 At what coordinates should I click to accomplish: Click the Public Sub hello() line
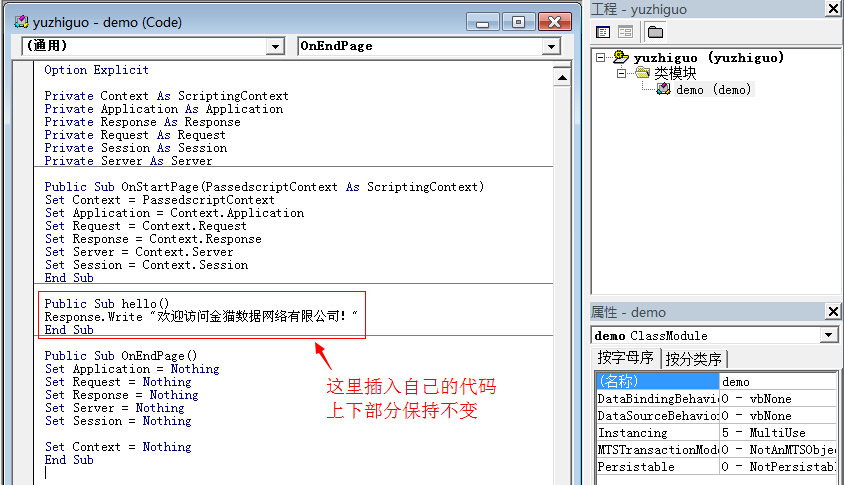pos(107,304)
